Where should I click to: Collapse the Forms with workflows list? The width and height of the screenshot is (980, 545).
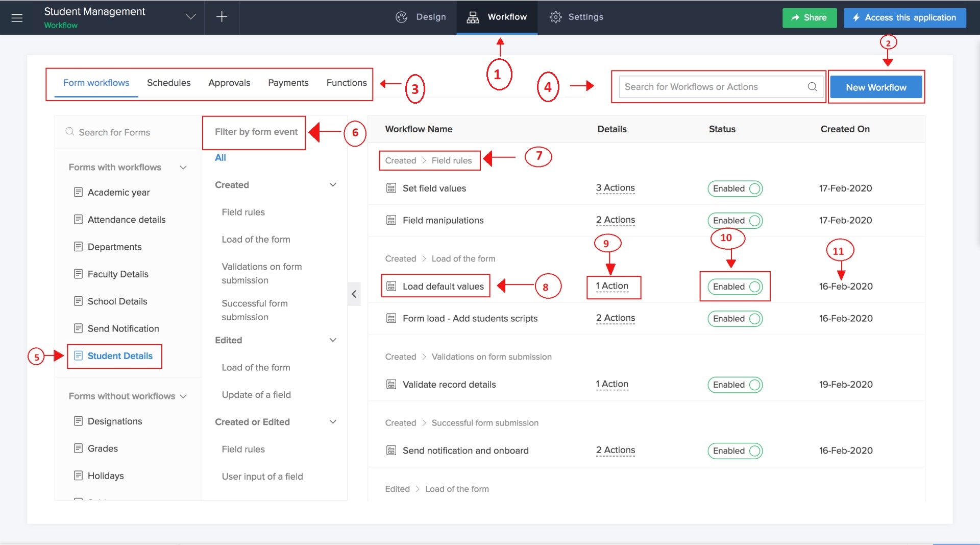[x=183, y=167]
